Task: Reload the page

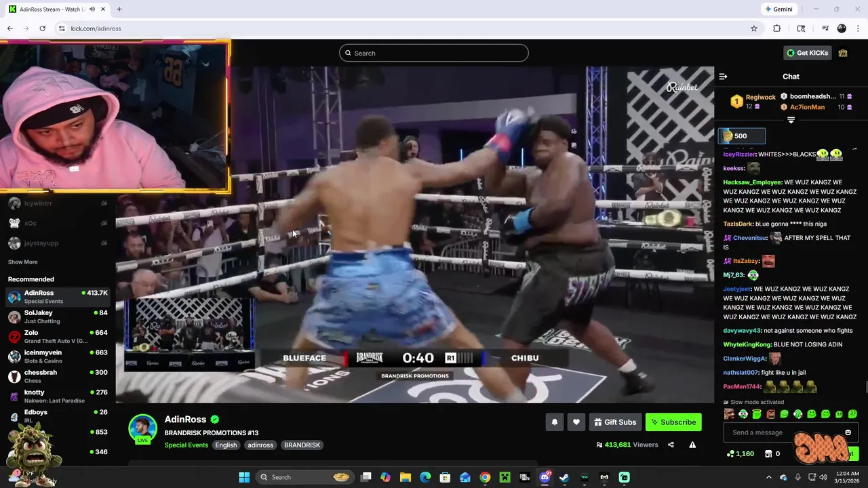Action: [42, 28]
